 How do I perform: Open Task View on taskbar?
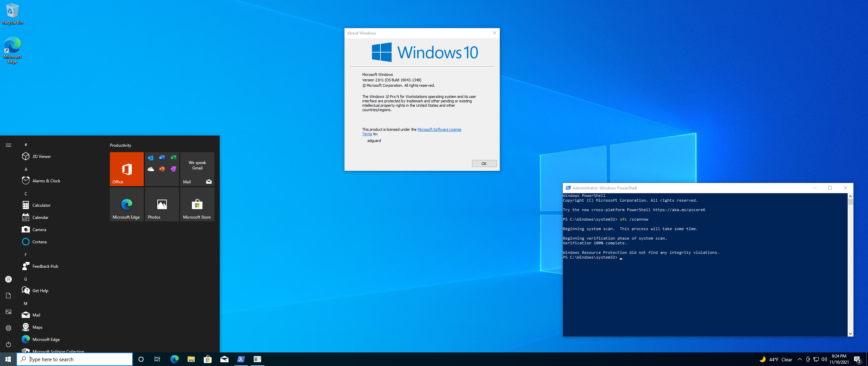pyautogui.click(x=157, y=359)
